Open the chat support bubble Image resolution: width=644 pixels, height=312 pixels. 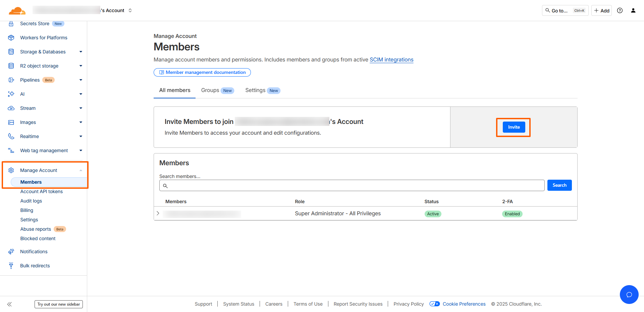click(629, 295)
